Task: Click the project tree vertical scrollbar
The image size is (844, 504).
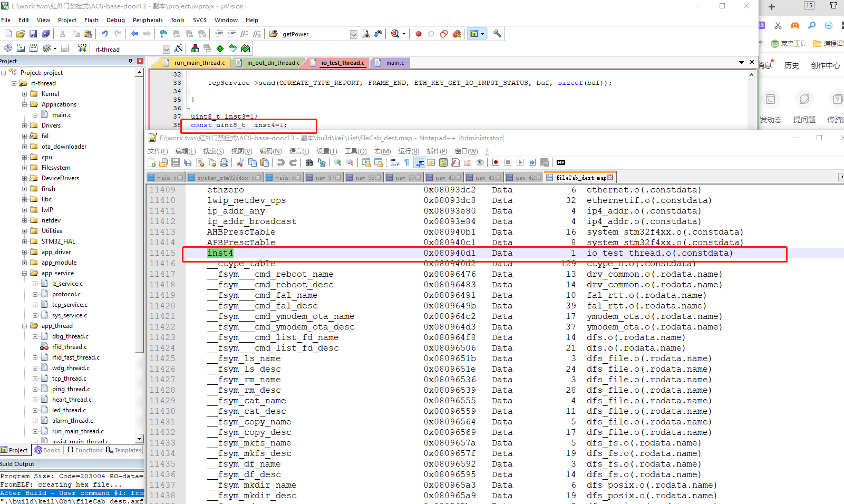Action: click(x=139, y=255)
